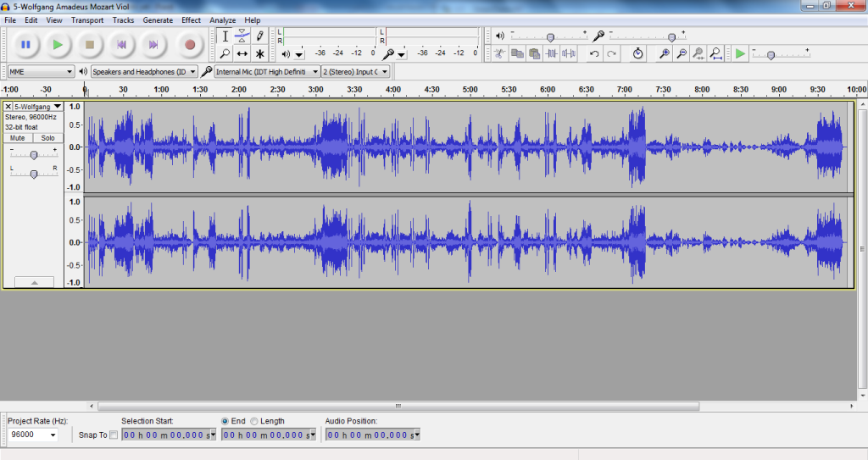Select the Multi-Tool asterisk icon
Viewport: 868px width, 460px height.
point(260,53)
